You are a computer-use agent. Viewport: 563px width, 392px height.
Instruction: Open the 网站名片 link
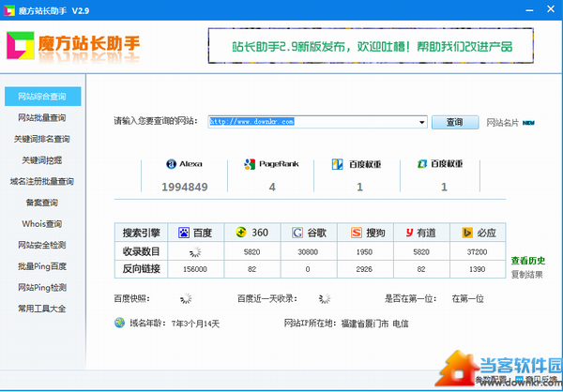[503, 123]
